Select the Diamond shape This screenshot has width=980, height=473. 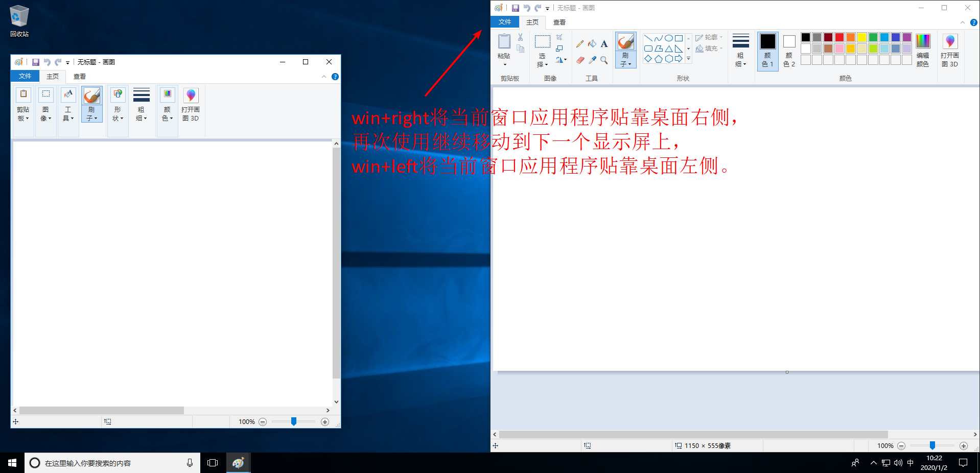click(648, 59)
